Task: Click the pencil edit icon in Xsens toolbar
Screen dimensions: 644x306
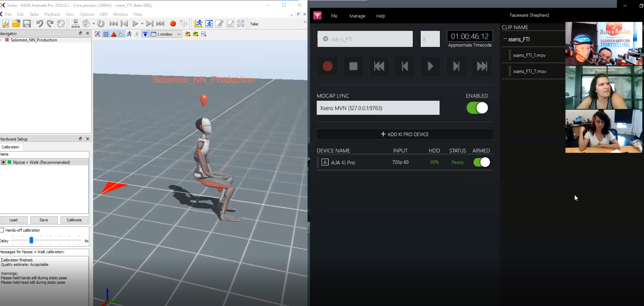Action: point(220,24)
